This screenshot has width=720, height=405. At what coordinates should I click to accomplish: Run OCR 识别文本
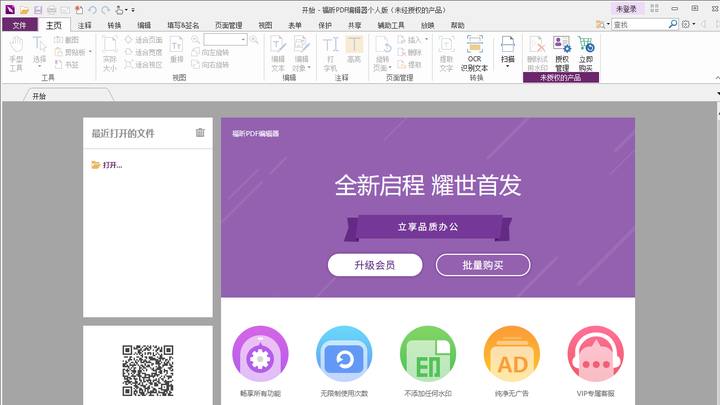click(x=474, y=54)
